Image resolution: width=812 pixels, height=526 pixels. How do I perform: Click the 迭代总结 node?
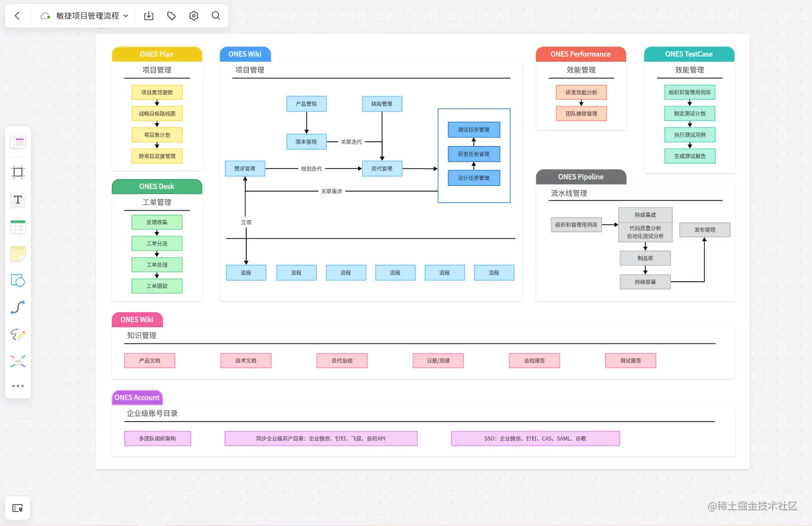pyautogui.click(x=342, y=360)
